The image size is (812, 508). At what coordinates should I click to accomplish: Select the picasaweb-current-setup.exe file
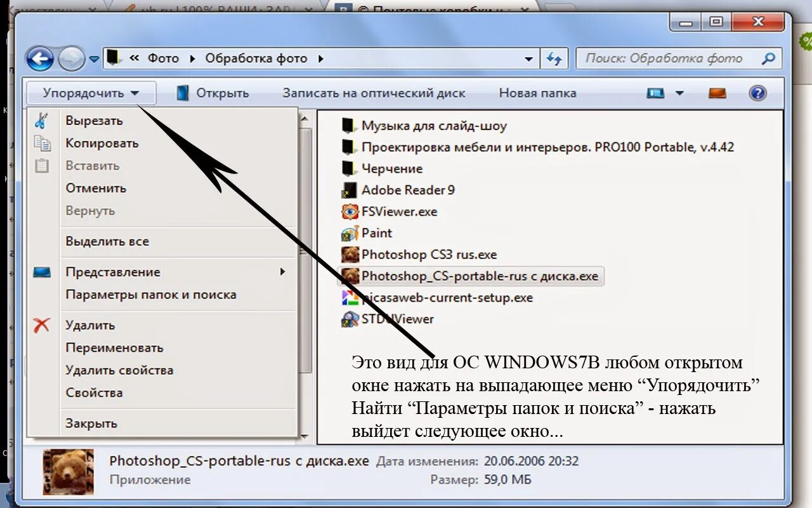(x=437, y=298)
